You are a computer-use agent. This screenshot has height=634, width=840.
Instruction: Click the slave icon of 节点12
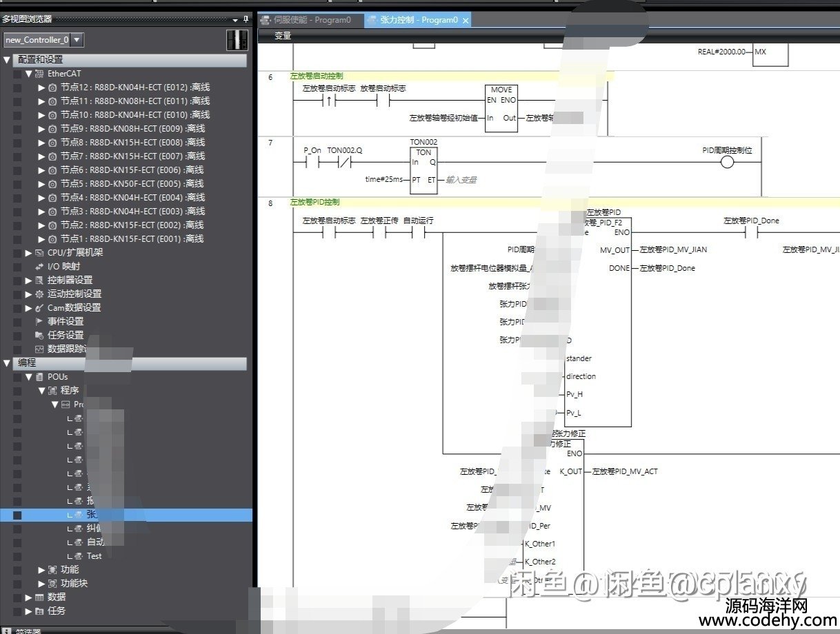[x=52, y=88]
